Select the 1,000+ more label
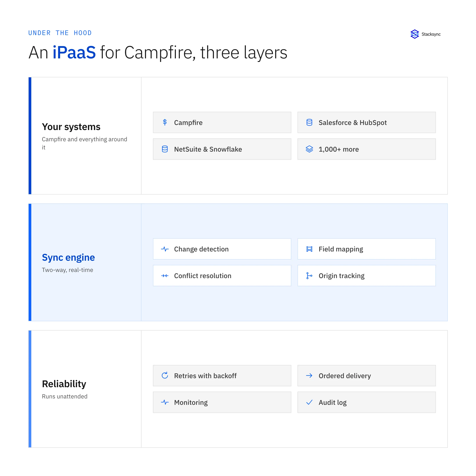The width and height of the screenshot is (476, 476). pos(338,149)
